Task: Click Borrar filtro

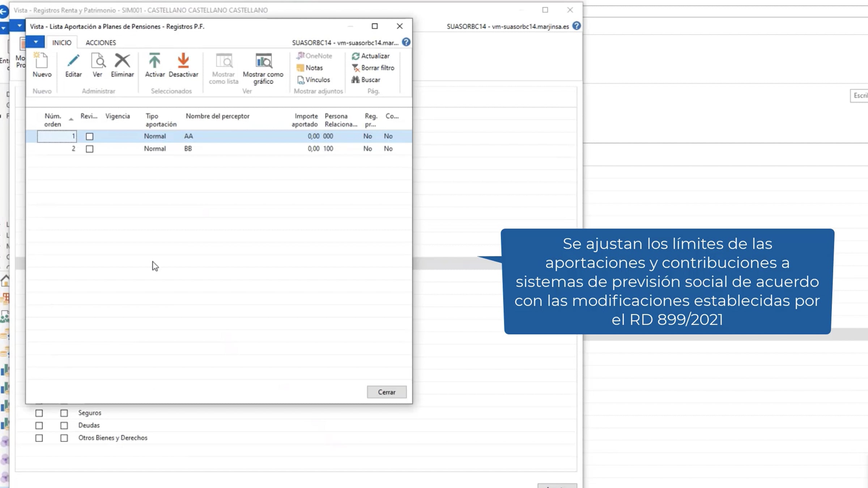Action: (x=373, y=68)
